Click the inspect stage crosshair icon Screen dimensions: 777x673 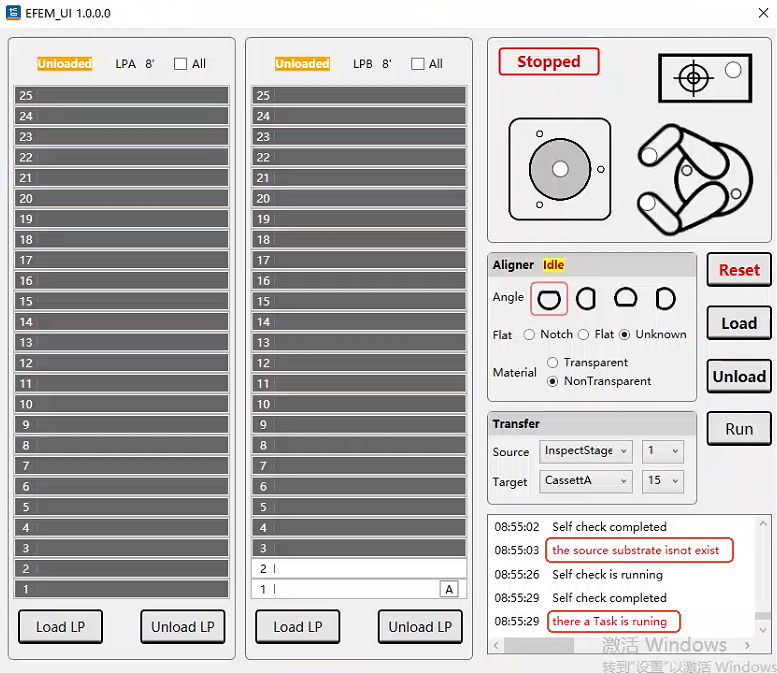coord(692,78)
